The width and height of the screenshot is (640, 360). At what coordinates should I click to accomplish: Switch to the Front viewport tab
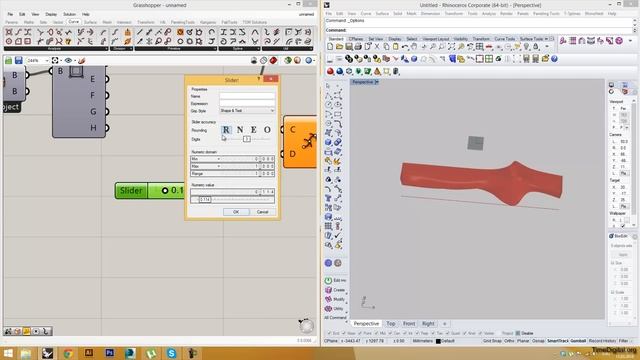point(409,323)
